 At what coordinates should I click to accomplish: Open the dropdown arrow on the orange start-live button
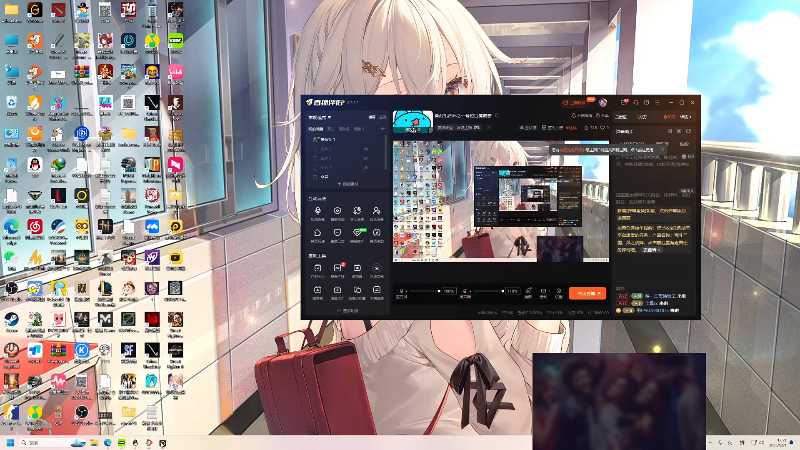click(599, 293)
